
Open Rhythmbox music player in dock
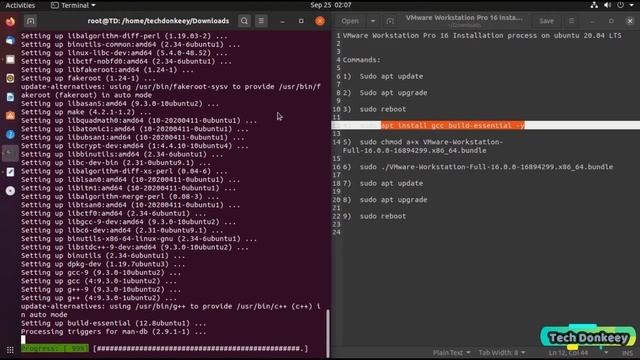click(x=10, y=78)
